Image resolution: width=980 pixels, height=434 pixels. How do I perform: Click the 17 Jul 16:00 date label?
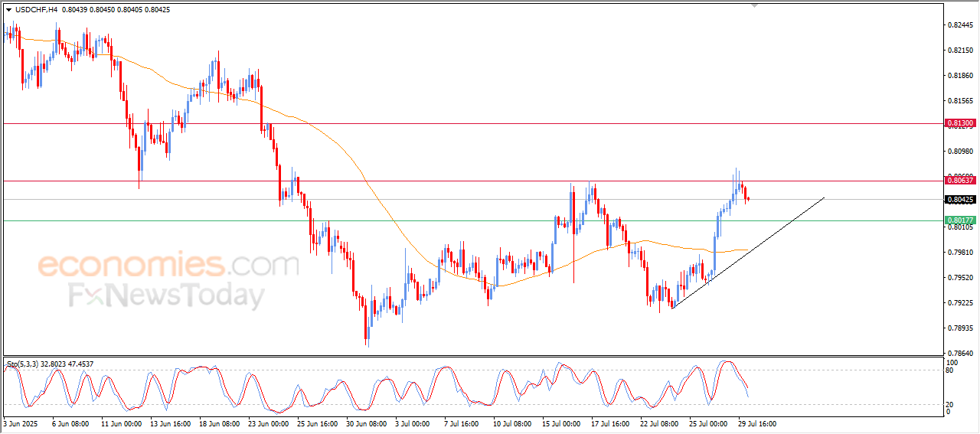611,423
